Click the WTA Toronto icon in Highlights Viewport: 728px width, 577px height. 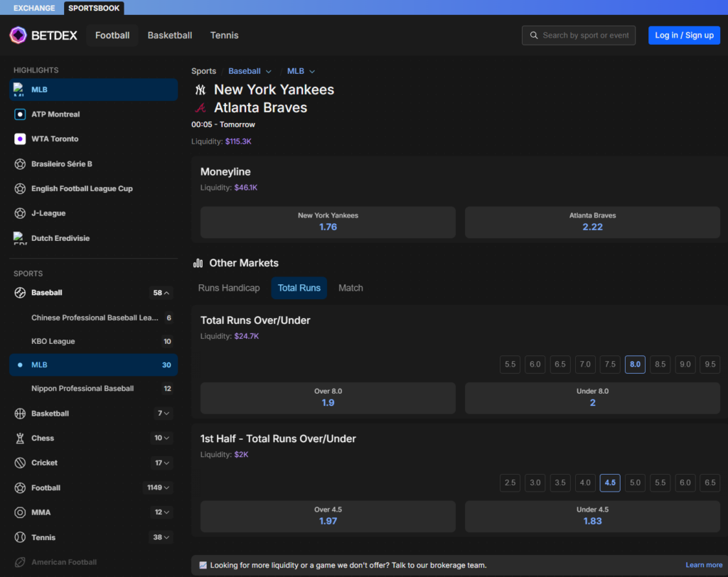coord(20,139)
